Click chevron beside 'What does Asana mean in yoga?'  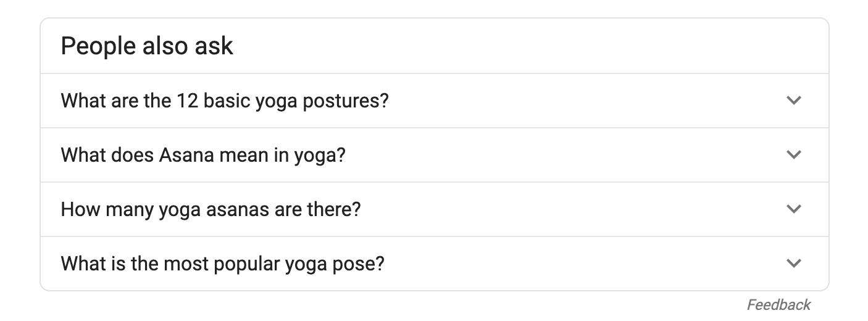pos(794,154)
